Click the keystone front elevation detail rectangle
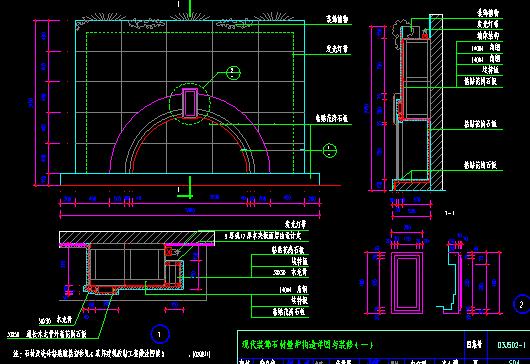The image size is (530, 364). click(407, 283)
